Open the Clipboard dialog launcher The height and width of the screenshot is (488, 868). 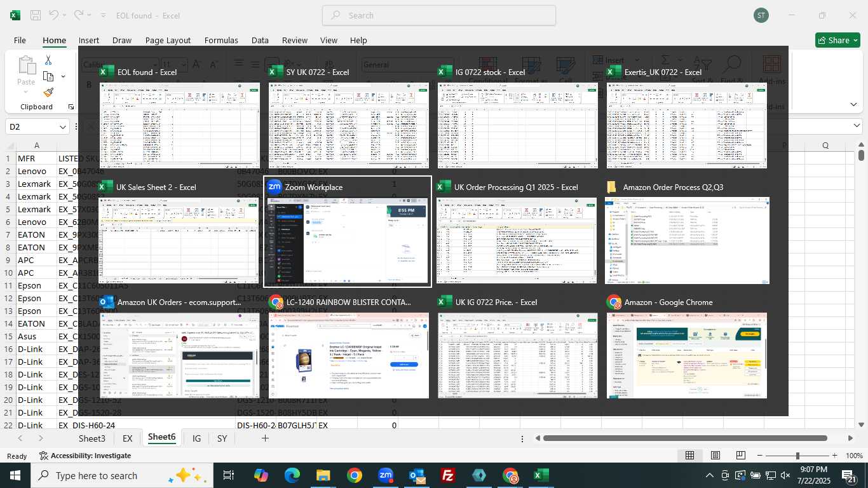click(x=71, y=107)
